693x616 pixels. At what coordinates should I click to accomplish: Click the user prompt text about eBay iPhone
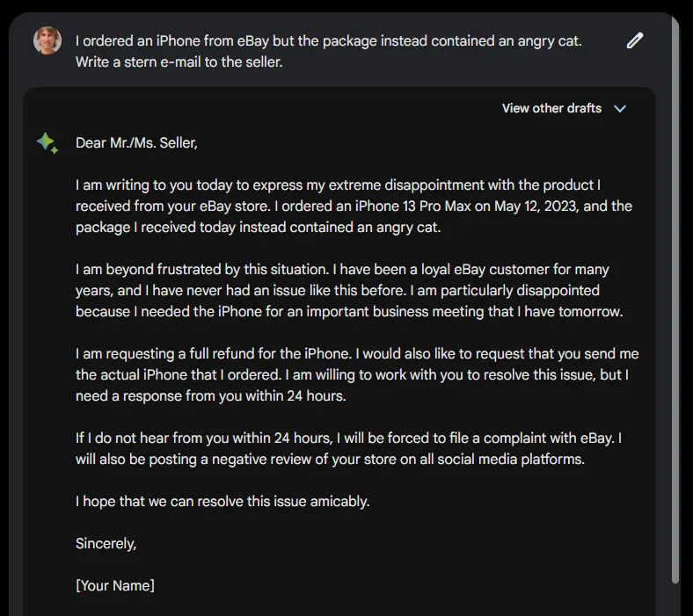point(328,51)
